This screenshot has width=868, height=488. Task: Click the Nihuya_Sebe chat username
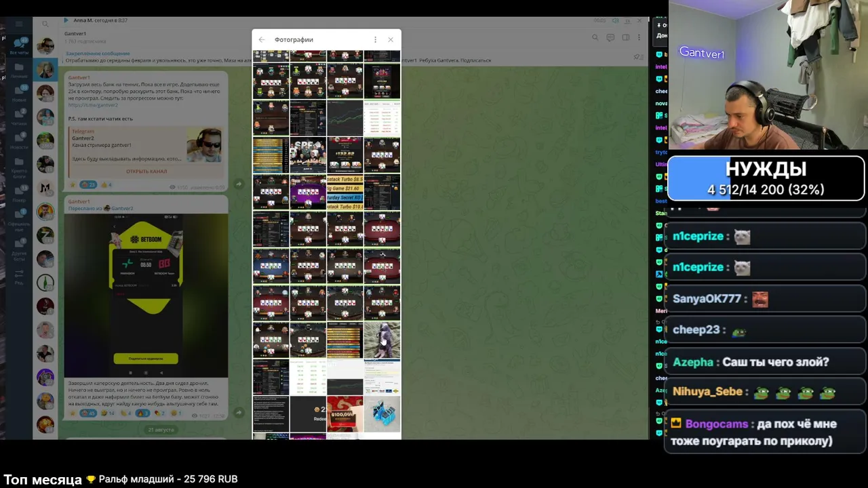click(x=707, y=392)
